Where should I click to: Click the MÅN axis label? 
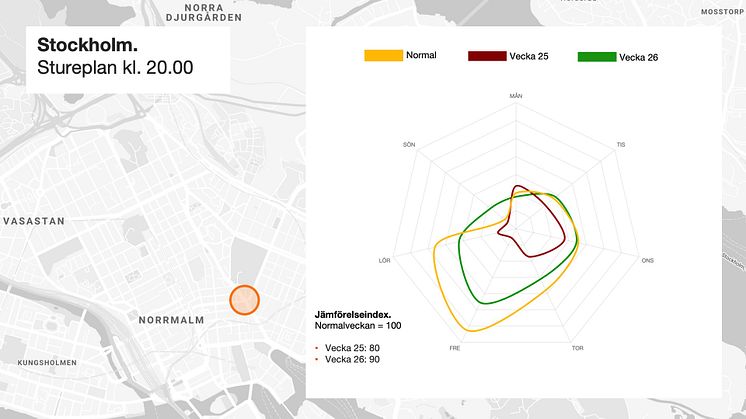[x=516, y=96]
